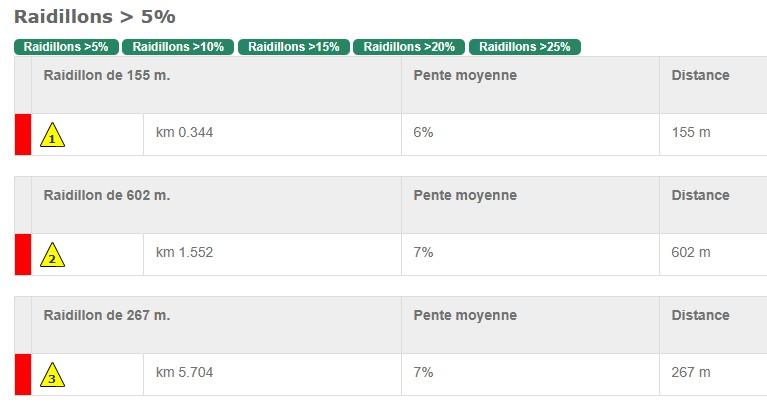Click the km 1.552 location cell
The width and height of the screenshot is (767, 406).
tap(185, 253)
